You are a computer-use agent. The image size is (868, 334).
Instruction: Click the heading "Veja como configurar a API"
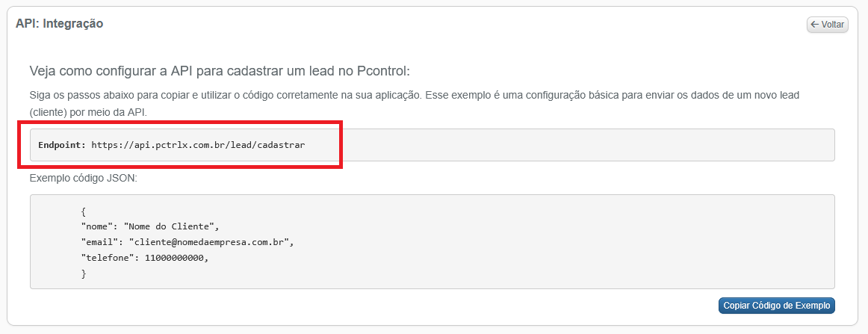[x=220, y=71]
